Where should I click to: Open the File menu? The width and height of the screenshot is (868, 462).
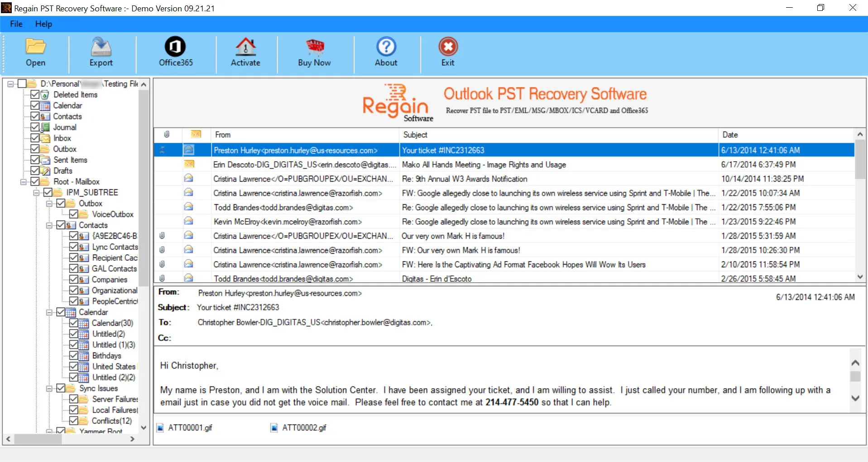(x=16, y=24)
